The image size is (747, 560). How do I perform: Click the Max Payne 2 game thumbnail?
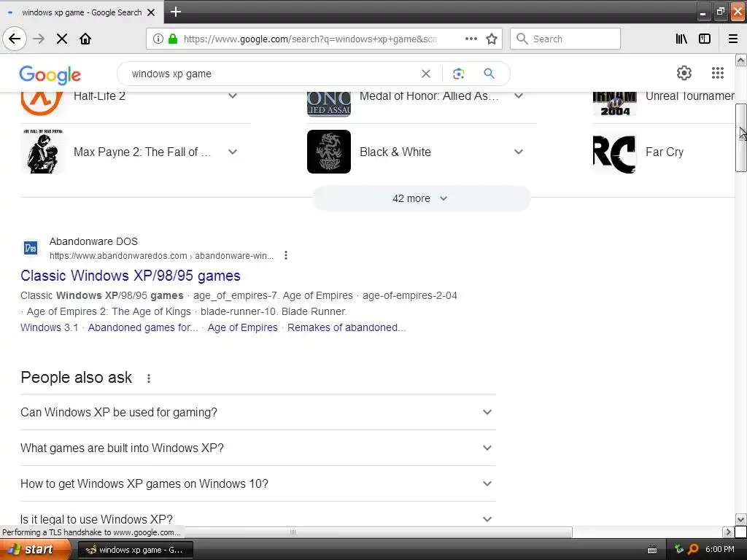point(43,152)
